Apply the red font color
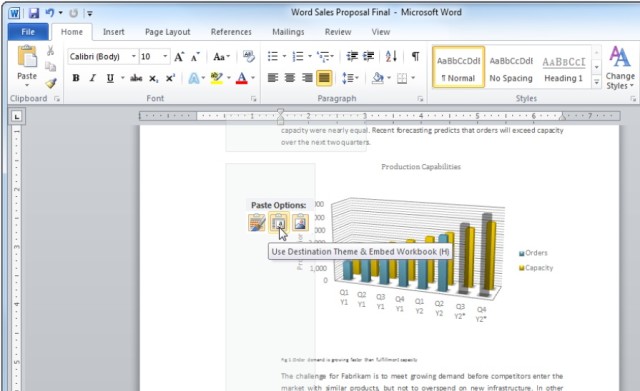 [x=242, y=78]
